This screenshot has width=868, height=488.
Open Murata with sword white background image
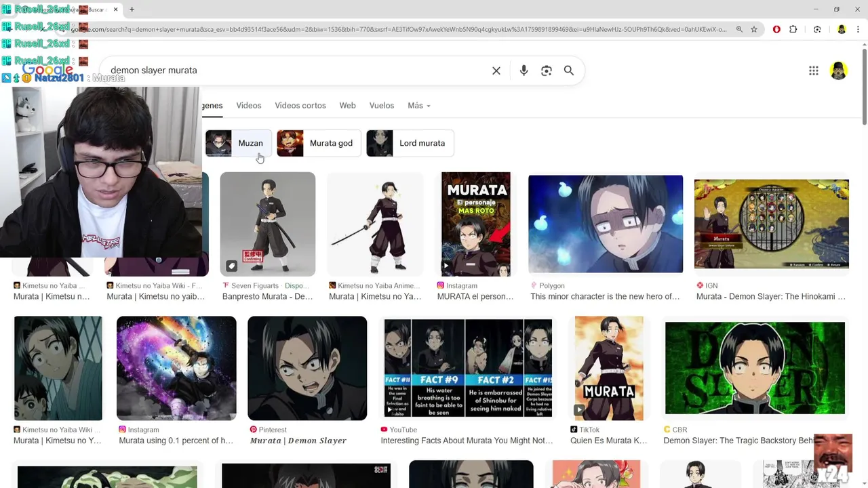click(375, 224)
